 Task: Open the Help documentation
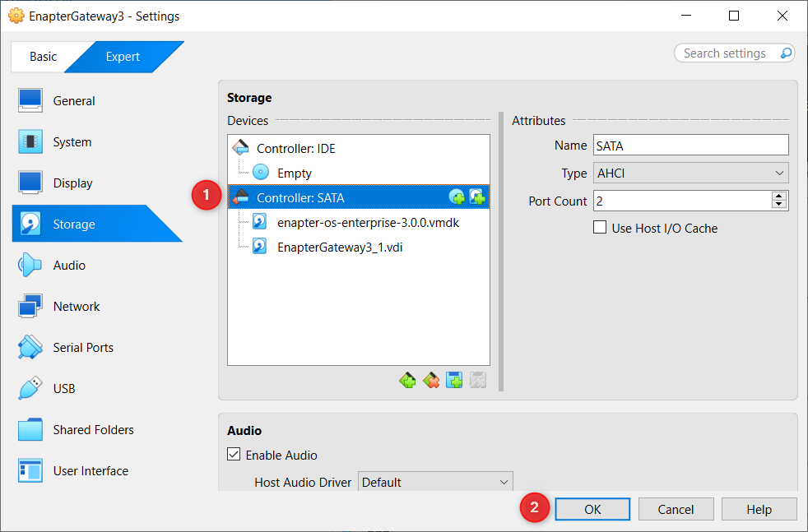click(759, 508)
